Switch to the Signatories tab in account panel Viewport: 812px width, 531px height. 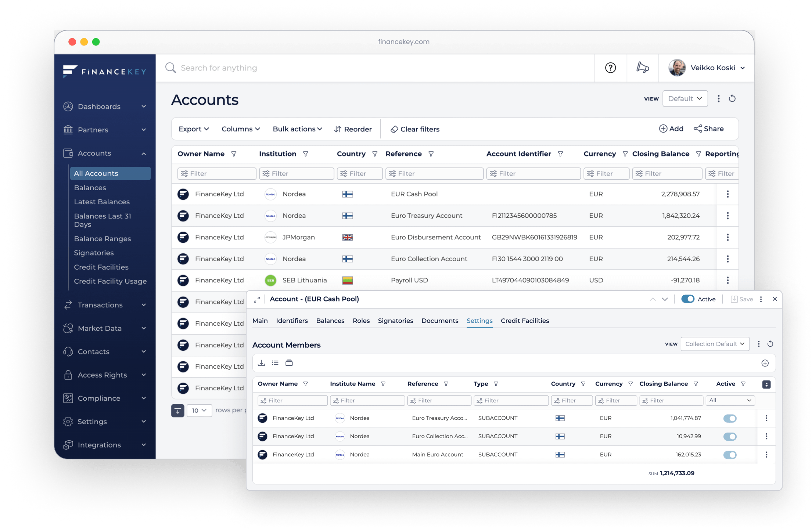(395, 321)
